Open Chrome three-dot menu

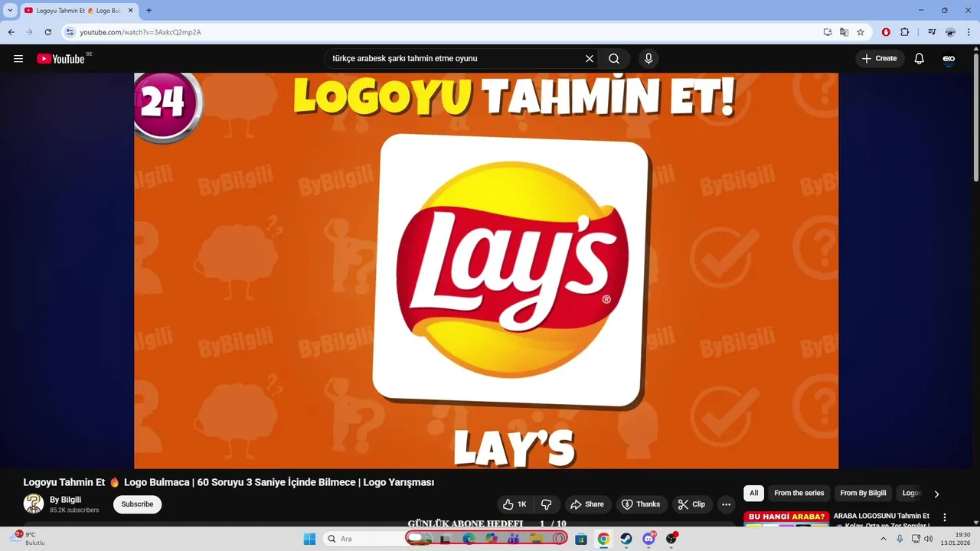[x=968, y=32]
